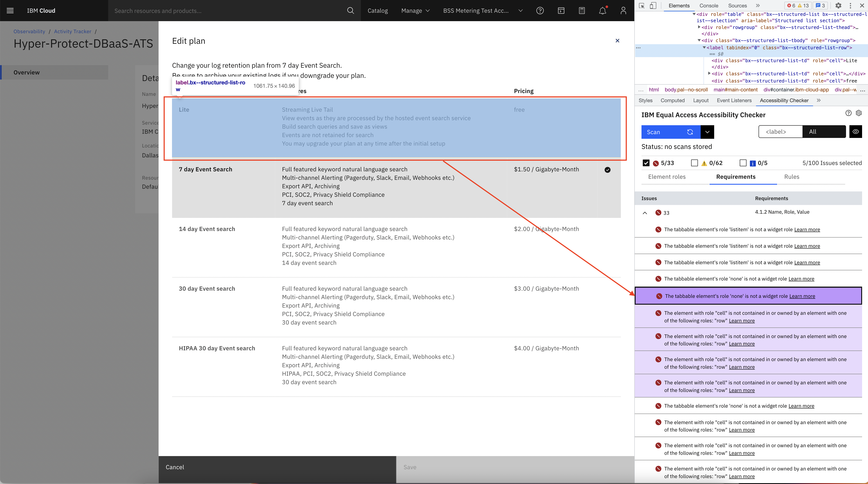Screen dimensions: 868x484
Task: Click the Cancel button in Edit plan dialog
Action: pyautogui.click(x=175, y=467)
